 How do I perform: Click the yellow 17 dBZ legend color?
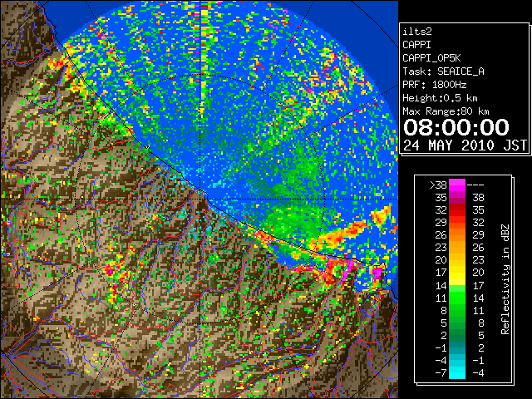coord(457,273)
